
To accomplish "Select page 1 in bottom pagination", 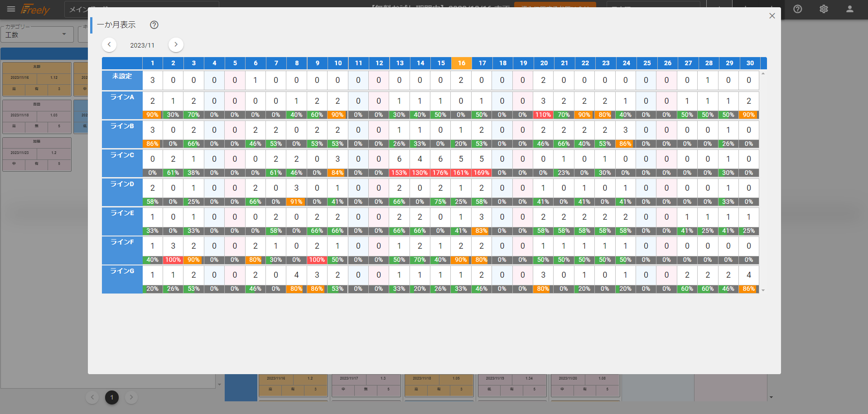I will click(112, 397).
